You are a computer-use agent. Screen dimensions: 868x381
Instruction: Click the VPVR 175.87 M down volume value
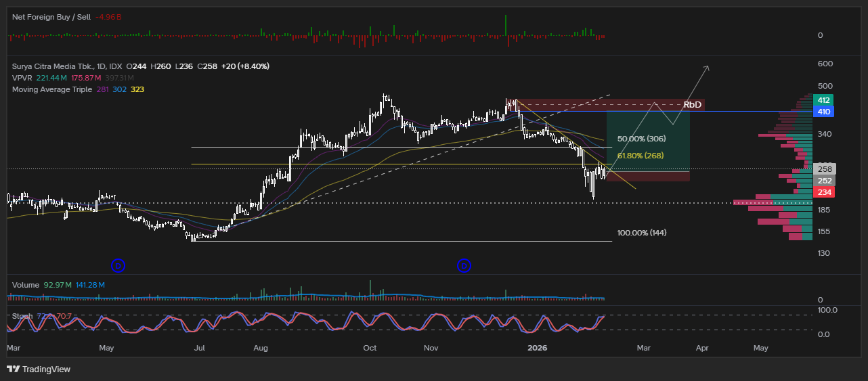86,78
